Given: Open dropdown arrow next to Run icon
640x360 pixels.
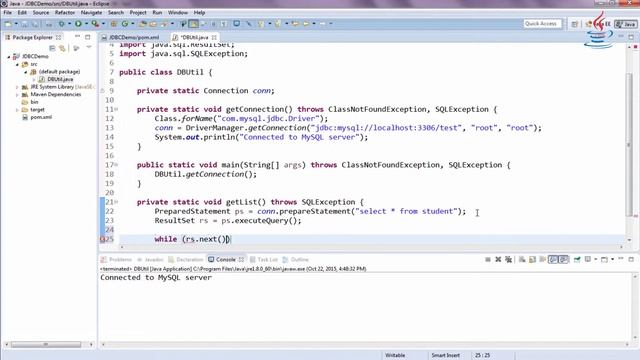Looking at the screenshot, I should tap(86, 24).
